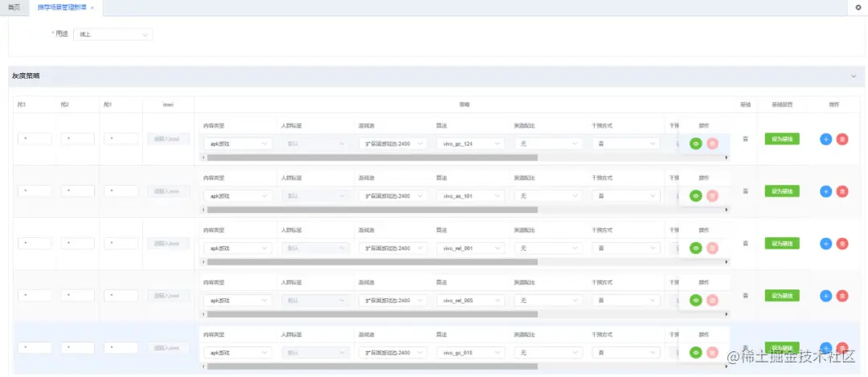Click the pink trash icon in vivo_gc_124 strategy

(712, 143)
